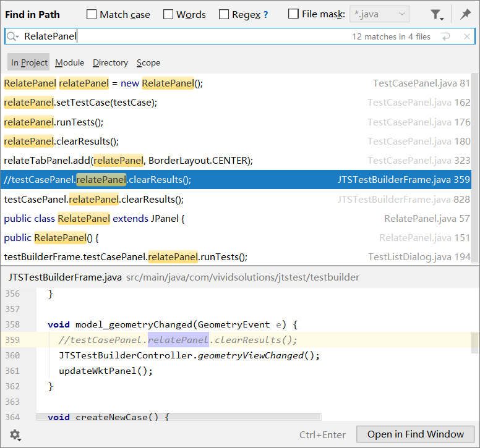Click the new line icon in search field
The image size is (480, 448).
tap(445, 37)
